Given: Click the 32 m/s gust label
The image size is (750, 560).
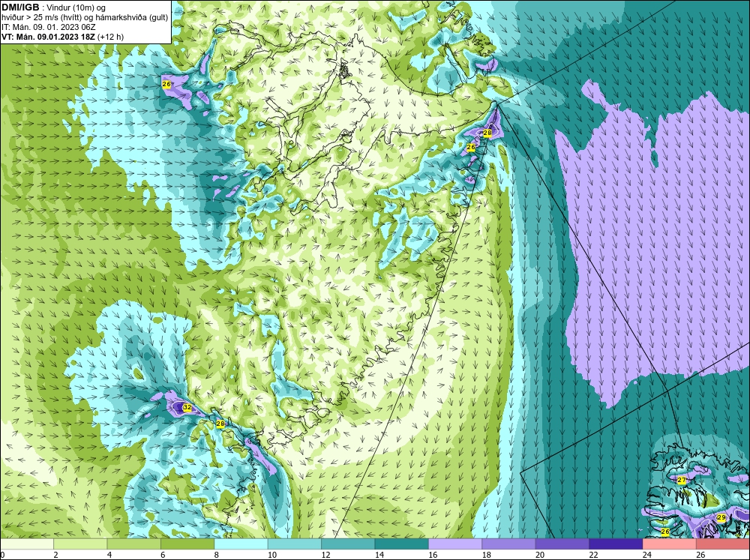Looking at the screenshot, I should click(x=187, y=408).
